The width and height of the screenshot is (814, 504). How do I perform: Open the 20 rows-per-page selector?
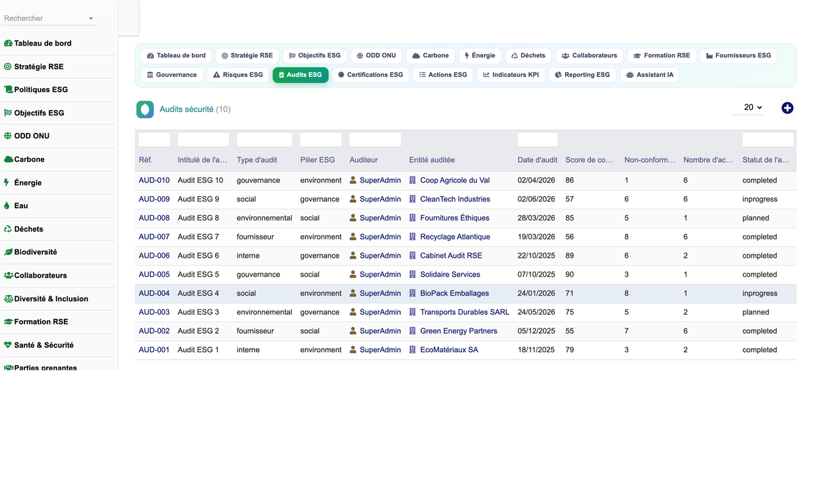748,107
